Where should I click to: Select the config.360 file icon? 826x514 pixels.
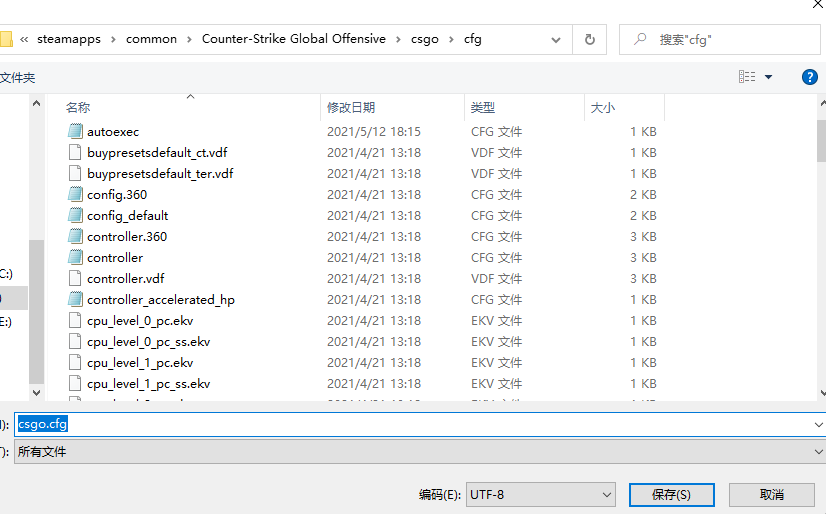75,194
